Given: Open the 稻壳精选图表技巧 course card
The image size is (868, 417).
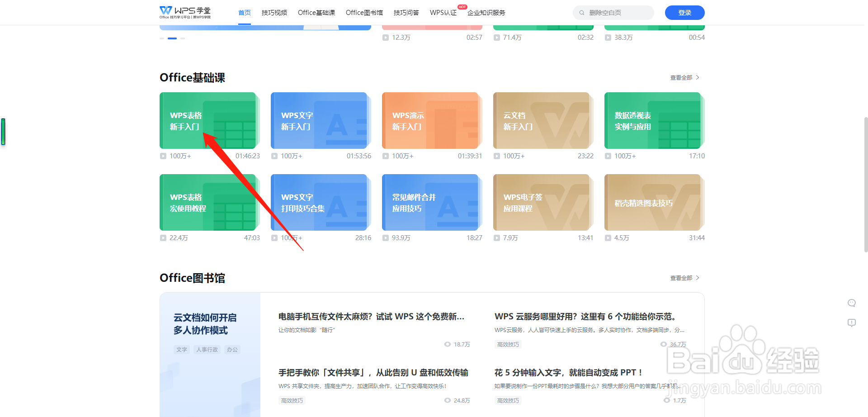Looking at the screenshot, I should (655, 203).
